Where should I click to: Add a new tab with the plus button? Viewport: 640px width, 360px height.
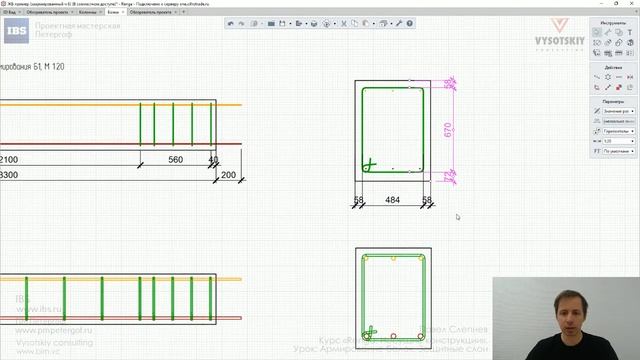183,12
